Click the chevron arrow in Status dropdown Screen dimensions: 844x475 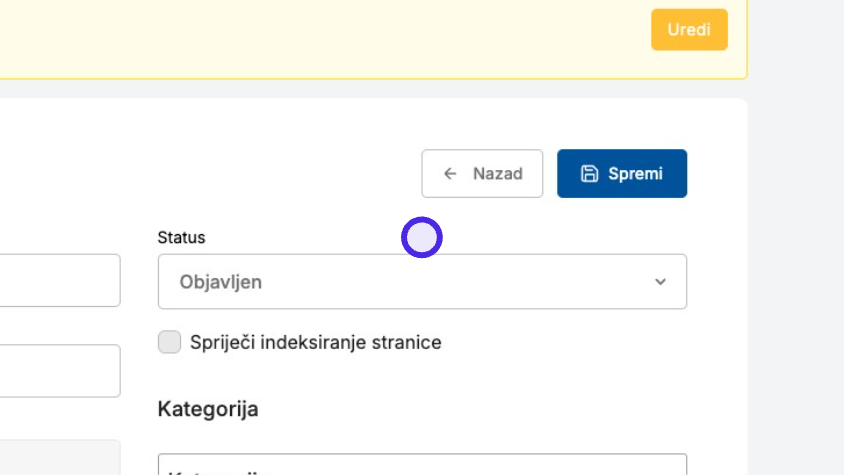coord(660,282)
